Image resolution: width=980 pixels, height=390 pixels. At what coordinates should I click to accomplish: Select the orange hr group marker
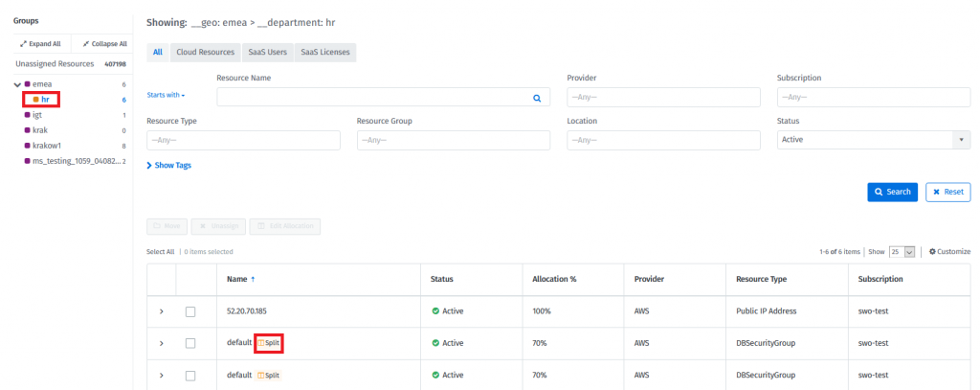click(x=35, y=99)
